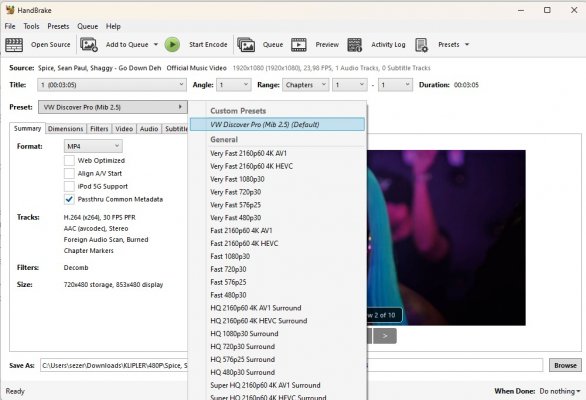This screenshot has width=586, height=400.
Task: Click the video preview thumbnail
Action: [446, 238]
